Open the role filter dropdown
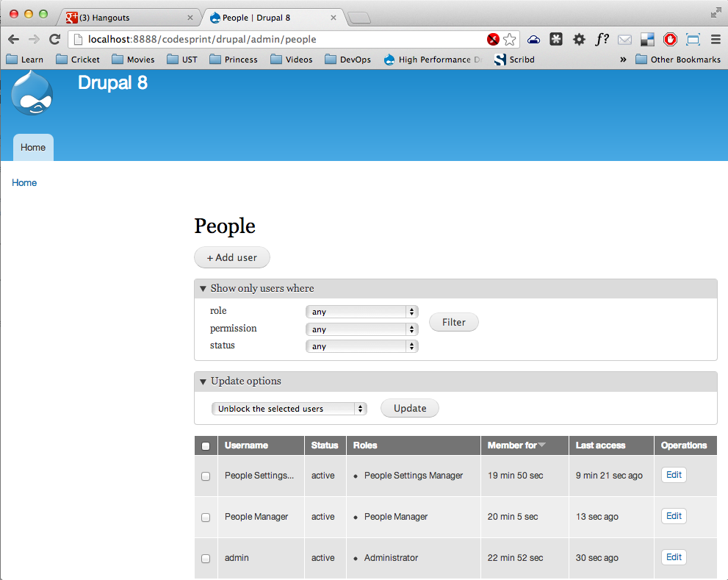 [x=361, y=311]
